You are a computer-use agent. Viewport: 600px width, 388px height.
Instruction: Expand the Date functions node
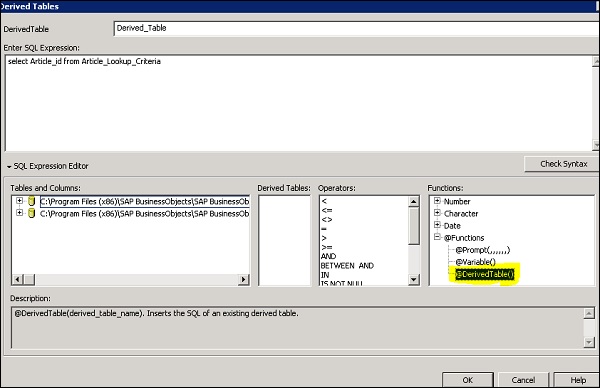coord(437,225)
